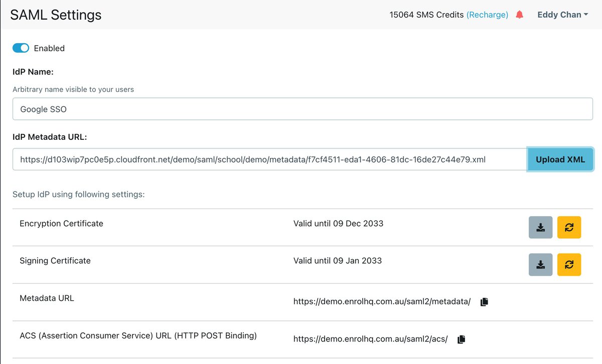Viewport: 602px width, 364px height.
Task: Select the saml2/metadata URL text
Action: pos(382,301)
